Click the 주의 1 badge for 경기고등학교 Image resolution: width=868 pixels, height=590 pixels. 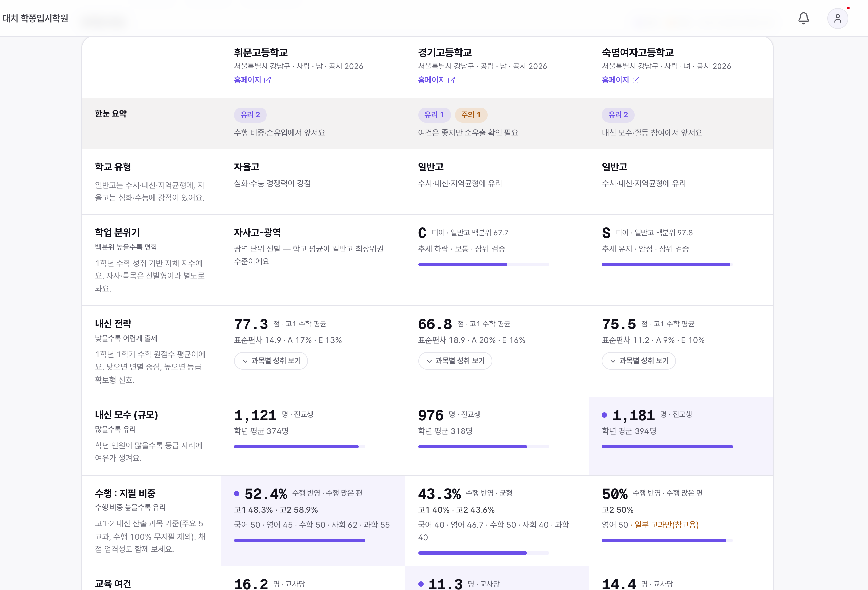(471, 115)
